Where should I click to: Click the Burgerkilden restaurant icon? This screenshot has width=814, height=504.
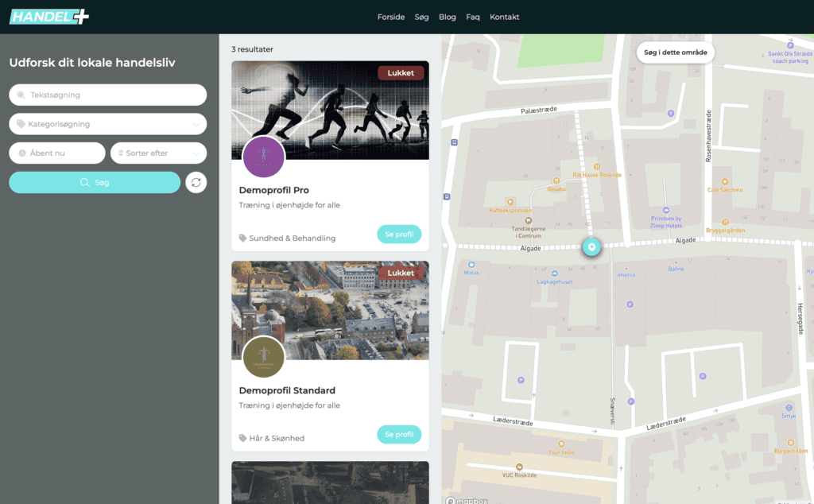click(791, 443)
